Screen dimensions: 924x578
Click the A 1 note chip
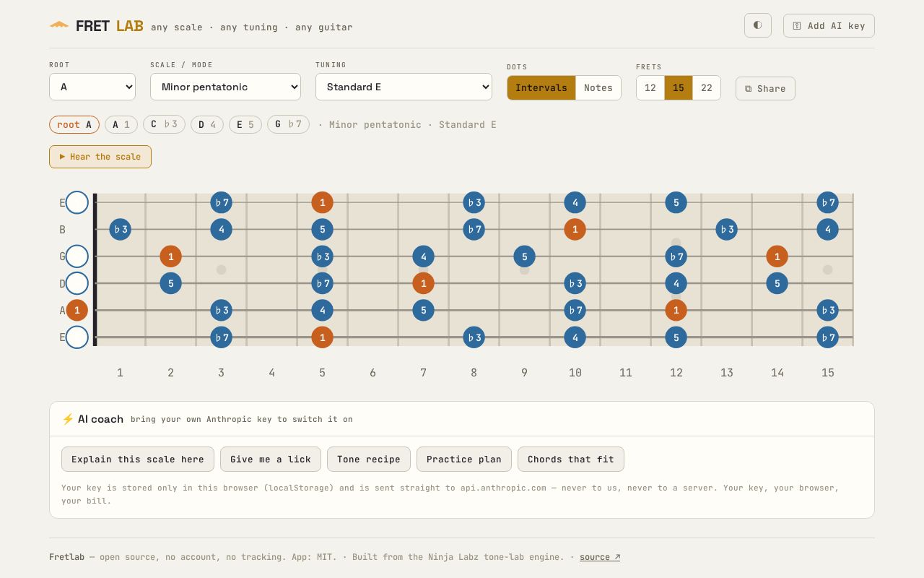(x=121, y=124)
